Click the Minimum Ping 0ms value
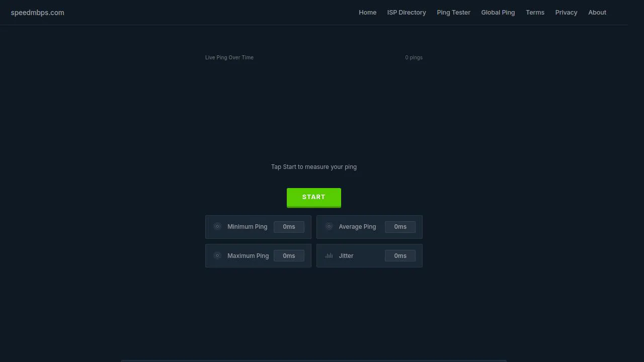Image resolution: width=644 pixels, height=362 pixels. pyautogui.click(x=289, y=227)
